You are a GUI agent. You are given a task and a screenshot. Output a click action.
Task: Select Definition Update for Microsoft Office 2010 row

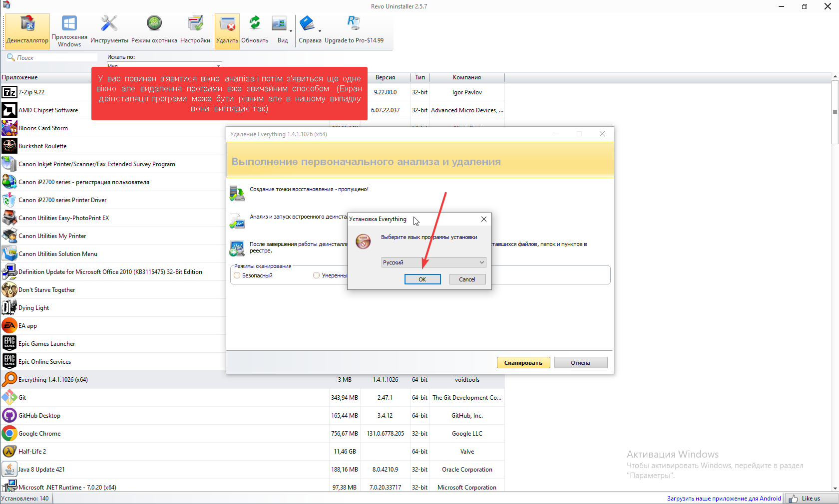pyautogui.click(x=113, y=272)
